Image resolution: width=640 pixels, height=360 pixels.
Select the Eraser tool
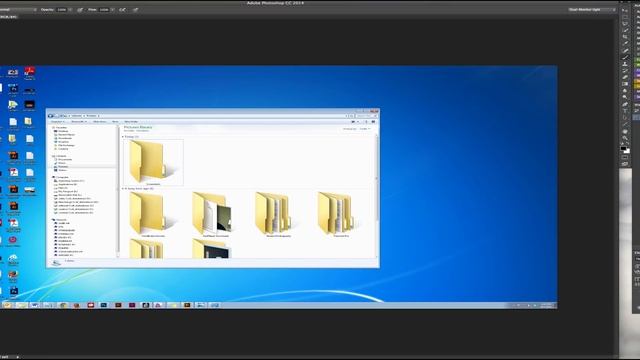click(x=625, y=77)
